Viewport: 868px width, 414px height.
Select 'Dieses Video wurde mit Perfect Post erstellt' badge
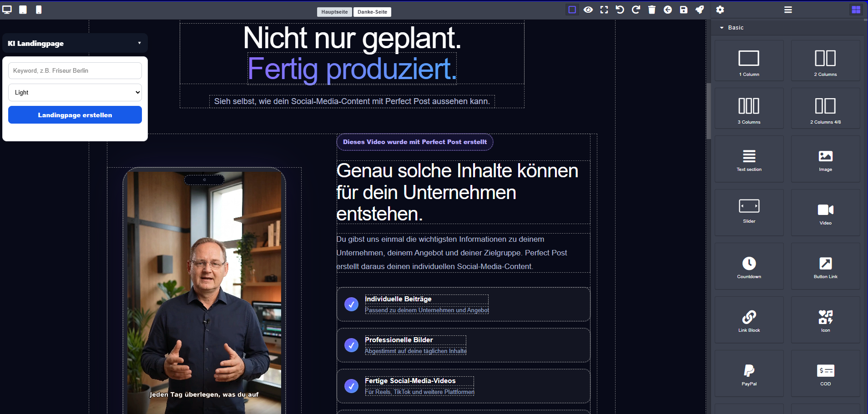415,142
